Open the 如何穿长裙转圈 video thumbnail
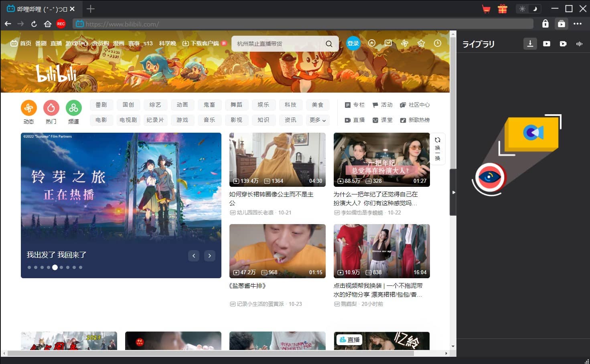This screenshot has width=590, height=364. 278,160
